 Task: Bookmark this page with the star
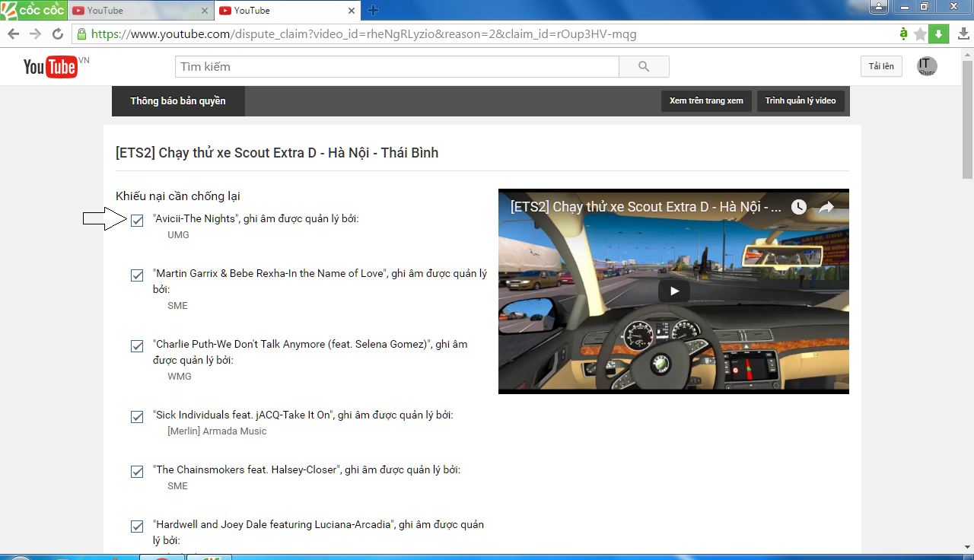click(x=920, y=34)
